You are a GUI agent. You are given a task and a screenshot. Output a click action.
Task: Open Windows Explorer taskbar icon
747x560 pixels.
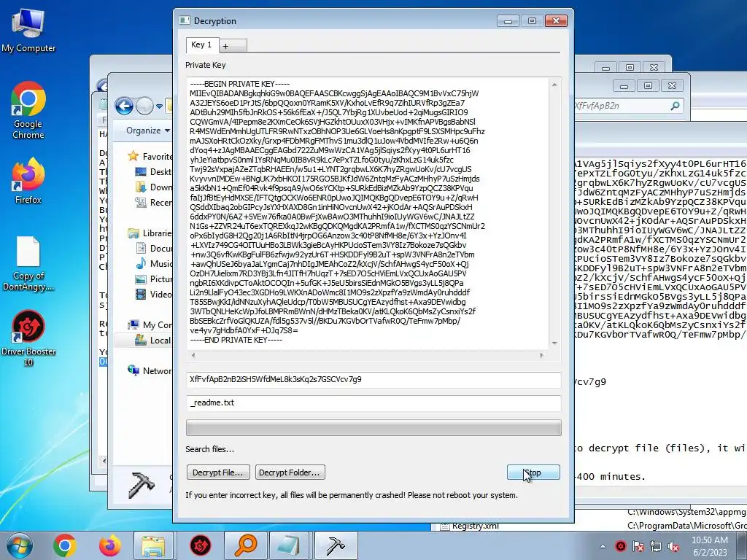[x=153, y=545]
